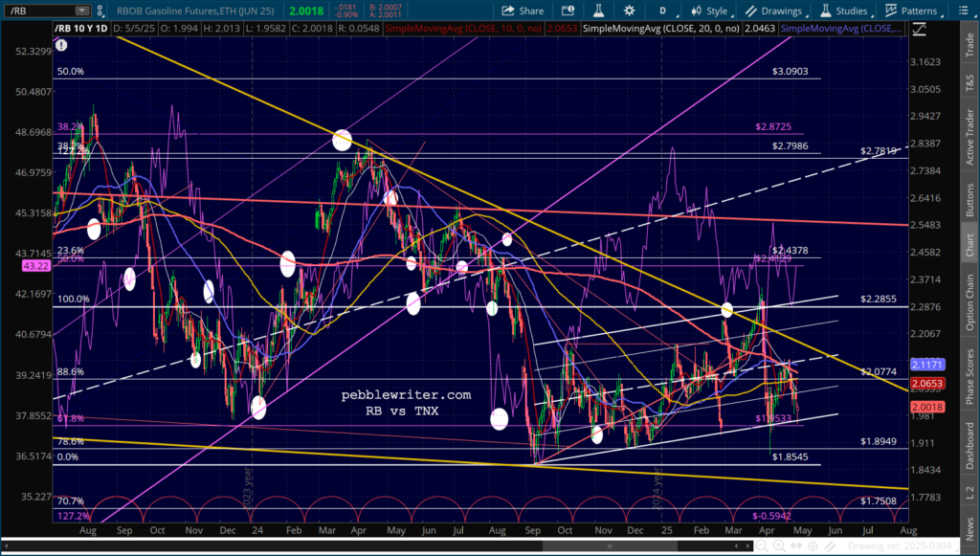Click the Drawings button
980x556 pixels.
pos(774,11)
